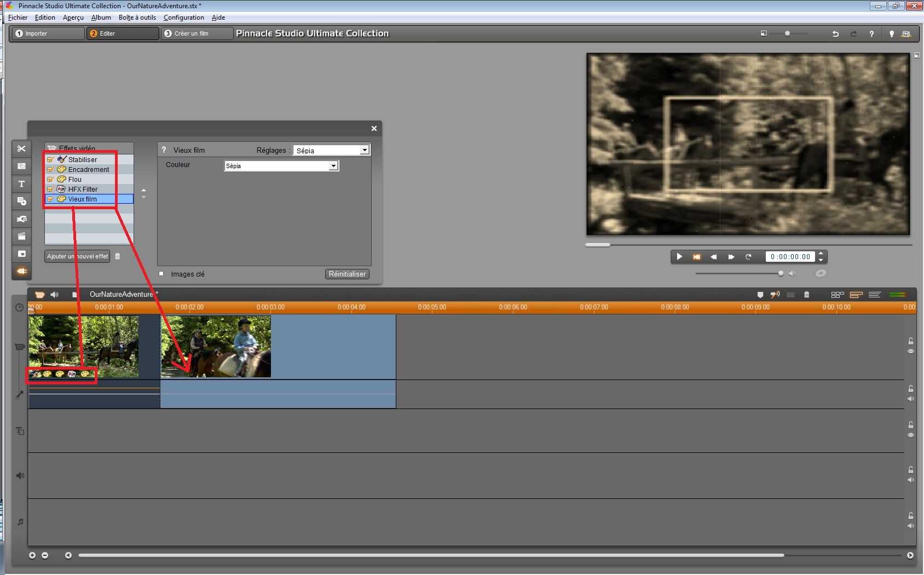Delete selected clip with timeline trash icon
The height and width of the screenshot is (575, 924).
[806, 295]
